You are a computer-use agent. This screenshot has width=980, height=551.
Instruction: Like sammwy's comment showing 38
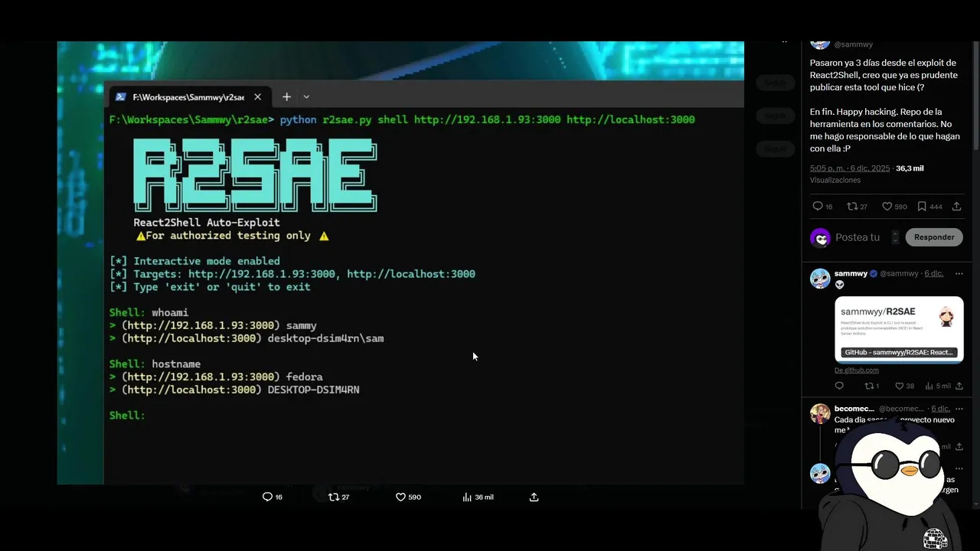[900, 386]
